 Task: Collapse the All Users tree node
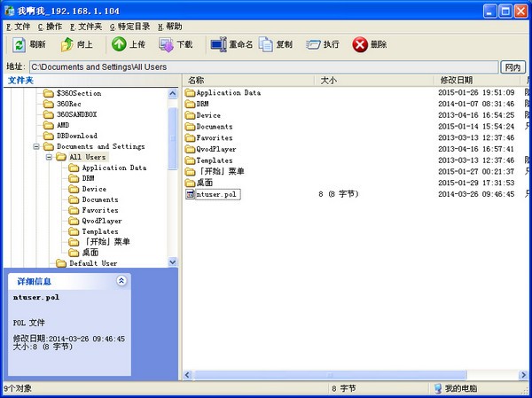click(49, 157)
